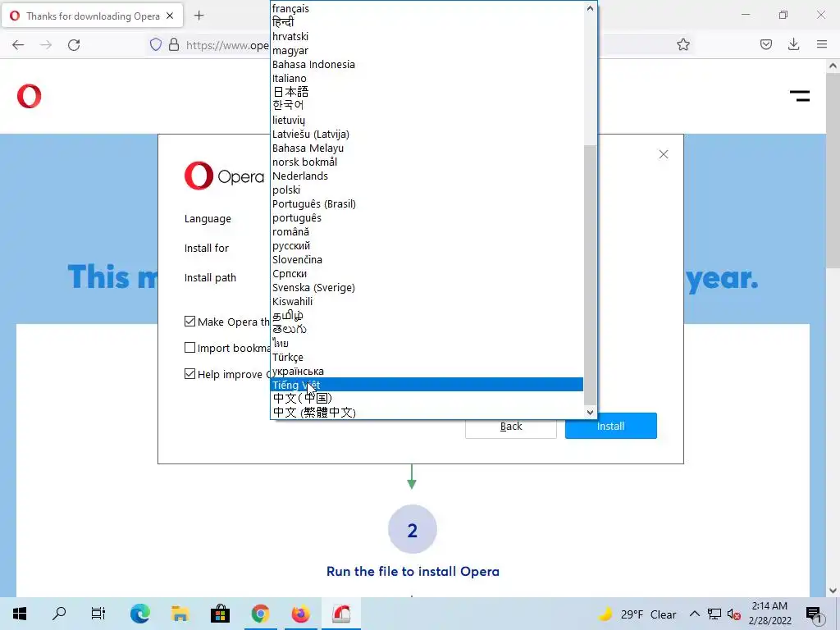Open taskbar search
The height and width of the screenshot is (630, 840).
[x=59, y=614]
